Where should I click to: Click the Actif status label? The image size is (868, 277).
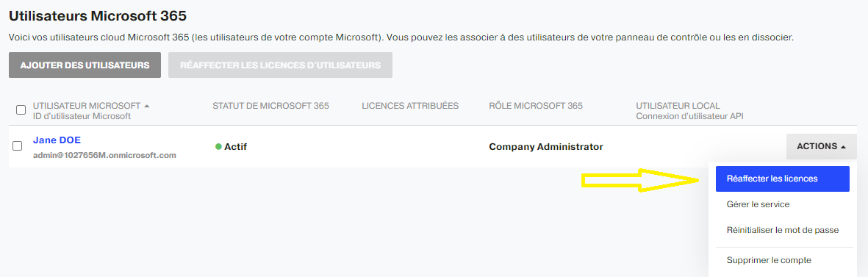click(235, 147)
